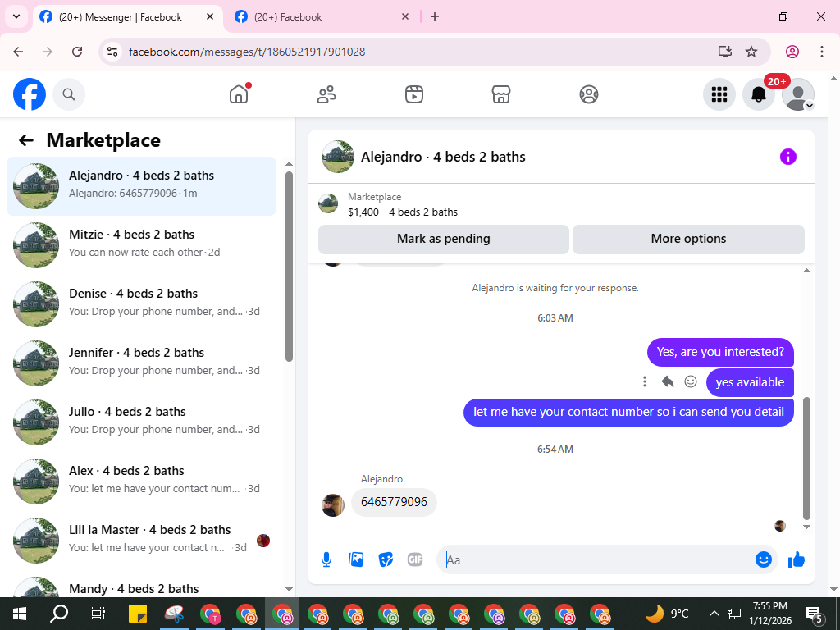Open a new browser tab
The width and height of the screenshot is (840, 630).
pyautogui.click(x=435, y=16)
